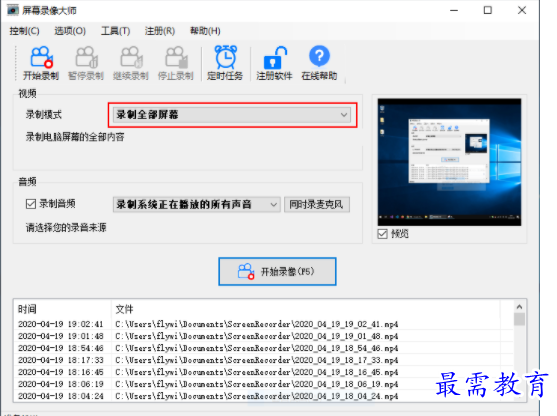Click file path ending 2020_04_19_18_16_45.mp4

tap(256, 372)
